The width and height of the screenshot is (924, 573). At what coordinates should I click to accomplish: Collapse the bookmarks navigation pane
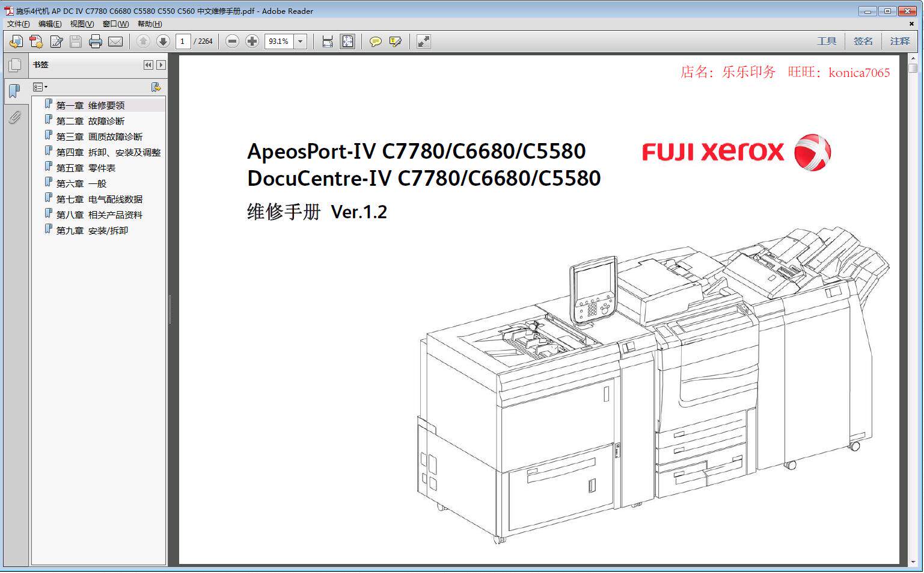(x=148, y=64)
